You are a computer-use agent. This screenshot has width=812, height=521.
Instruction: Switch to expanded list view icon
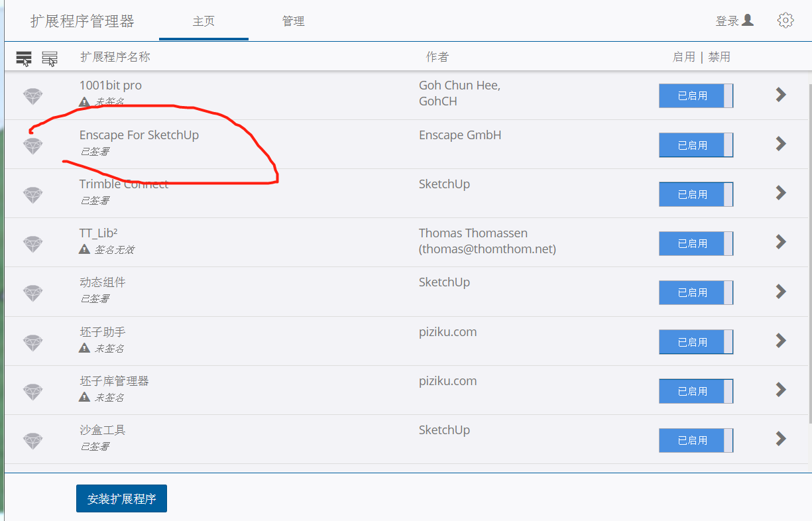coord(24,58)
